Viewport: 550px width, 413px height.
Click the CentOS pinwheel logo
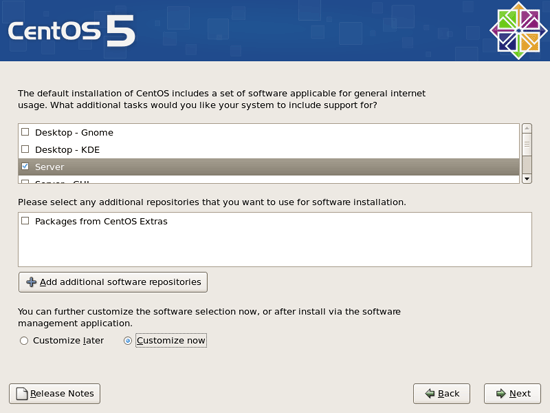[518, 31]
